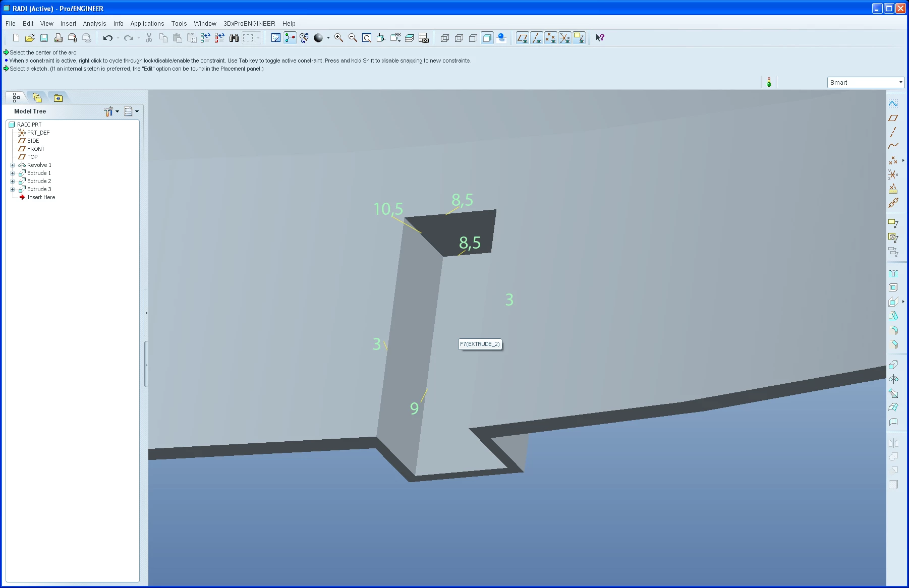
Task: Enable shaded display mode
Action: tap(487, 38)
